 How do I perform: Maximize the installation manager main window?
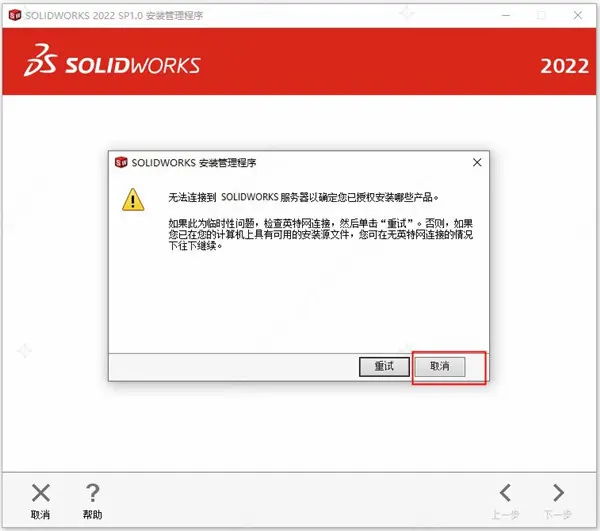tap(541, 15)
